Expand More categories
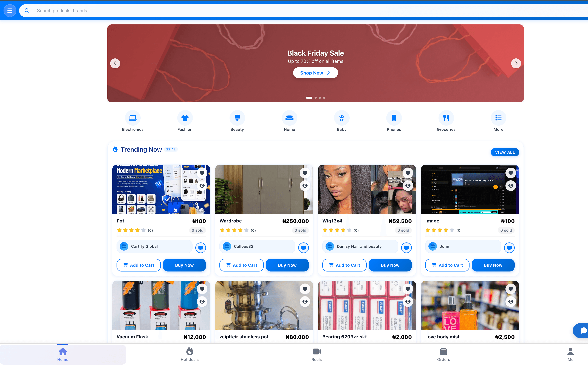 (498, 121)
